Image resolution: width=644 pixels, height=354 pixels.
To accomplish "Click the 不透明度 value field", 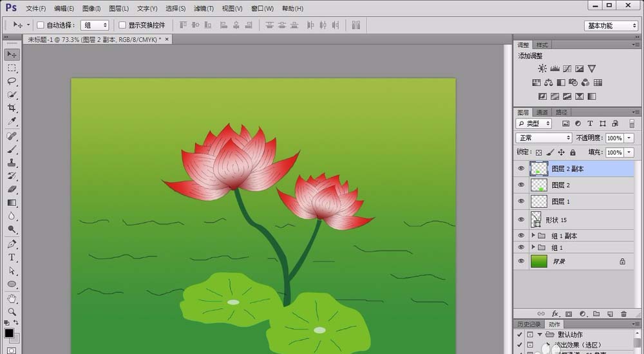I will tap(614, 138).
